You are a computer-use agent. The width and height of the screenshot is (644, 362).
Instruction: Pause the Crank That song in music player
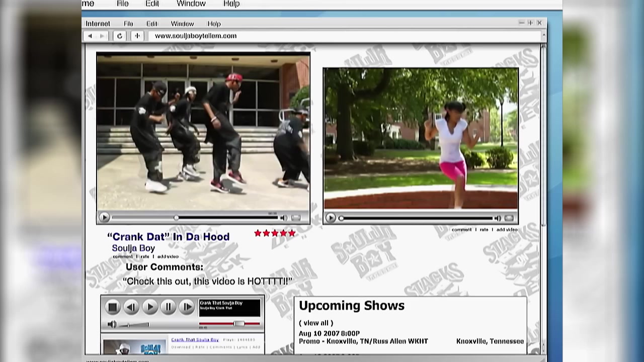tap(168, 307)
